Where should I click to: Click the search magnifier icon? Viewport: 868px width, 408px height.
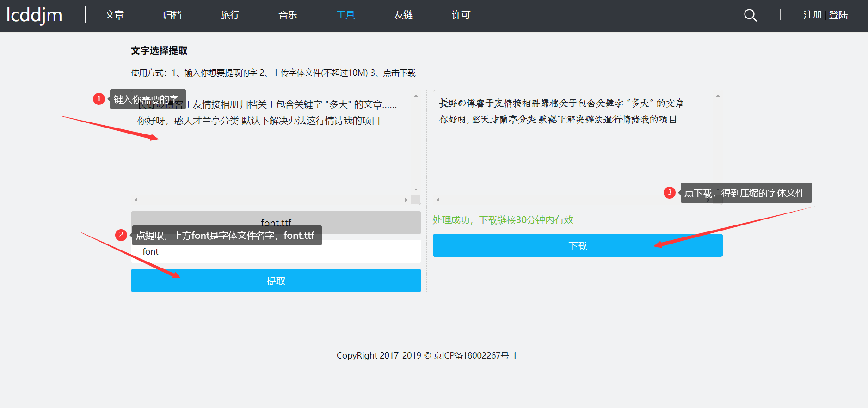click(750, 16)
